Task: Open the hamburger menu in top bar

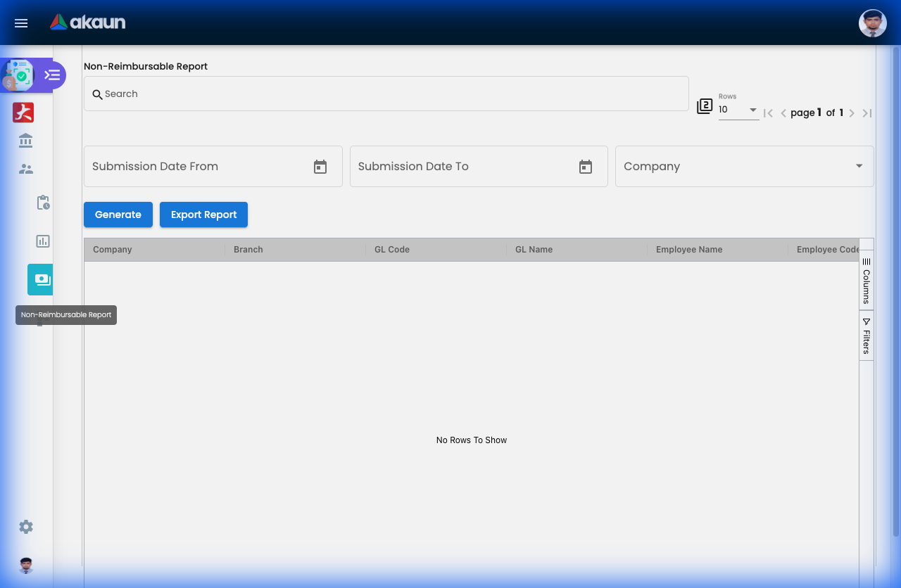Action: [x=21, y=23]
